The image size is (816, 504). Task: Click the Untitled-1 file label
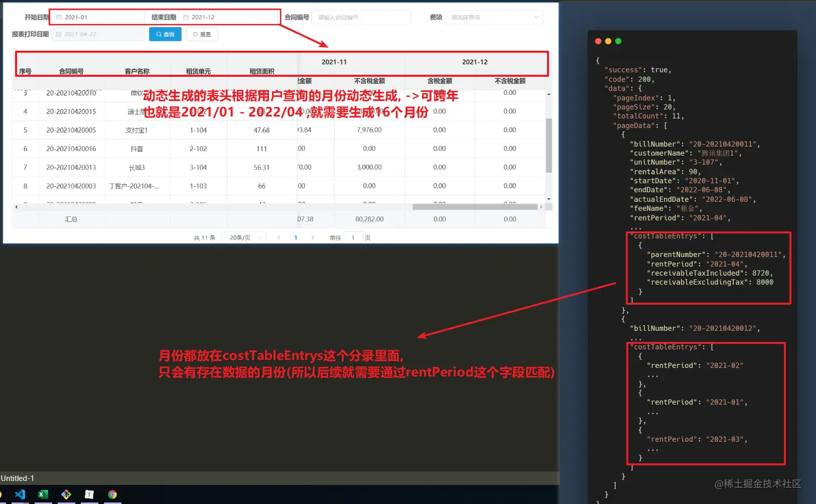pyautogui.click(x=17, y=478)
